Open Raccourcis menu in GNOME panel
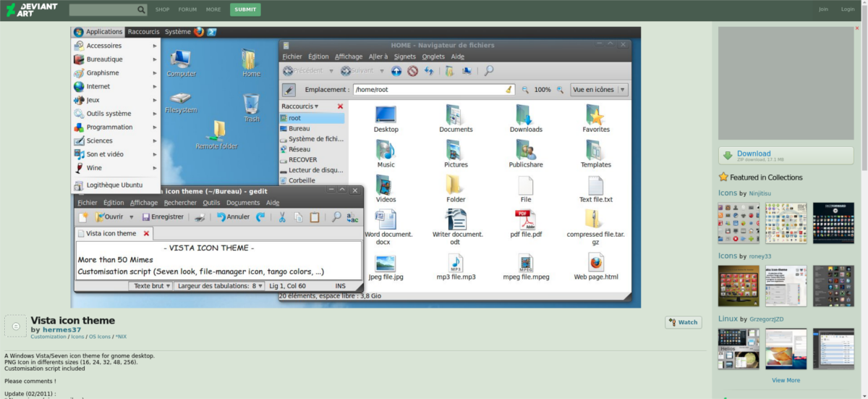The height and width of the screenshot is (399, 868). (x=143, y=32)
